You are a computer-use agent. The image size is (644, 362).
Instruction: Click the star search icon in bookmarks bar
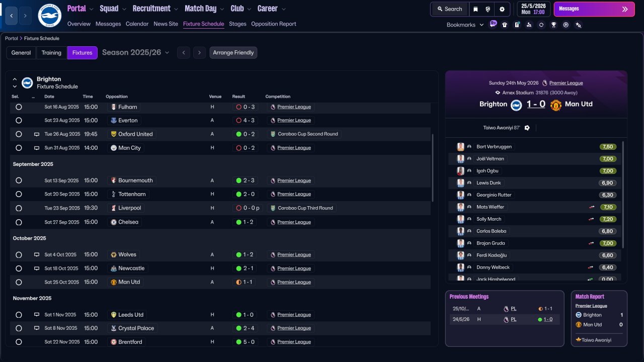click(578, 25)
